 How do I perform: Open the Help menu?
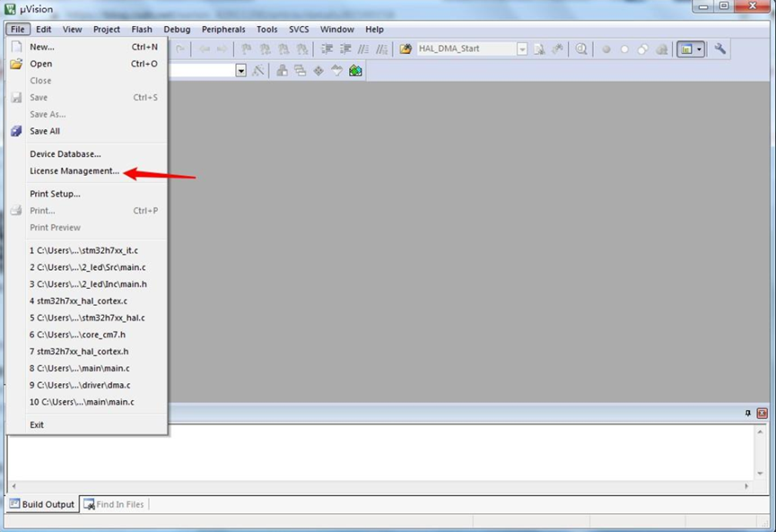click(374, 30)
